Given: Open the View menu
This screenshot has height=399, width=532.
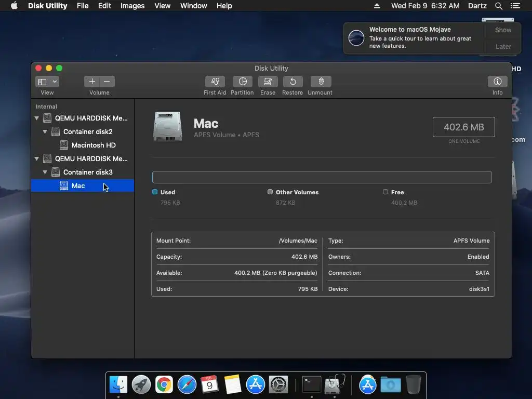Looking at the screenshot, I should (162, 6).
